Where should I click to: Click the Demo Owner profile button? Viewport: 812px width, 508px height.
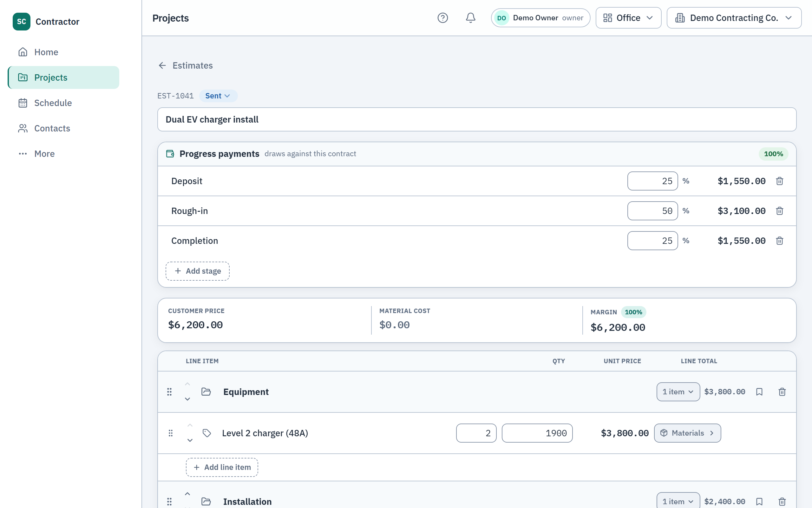click(x=540, y=18)
